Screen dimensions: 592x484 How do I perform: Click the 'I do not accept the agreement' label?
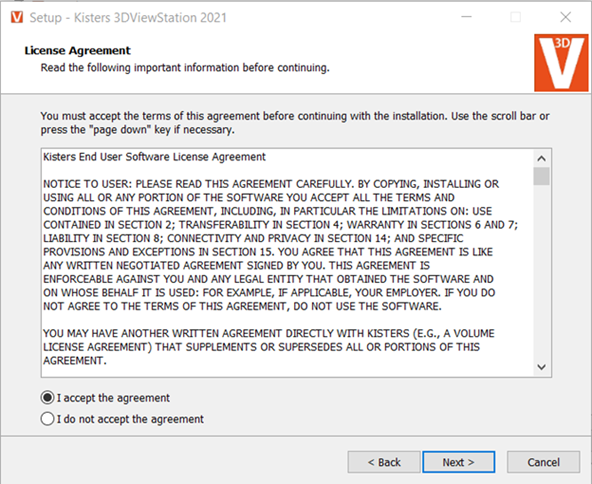[130, 419]
